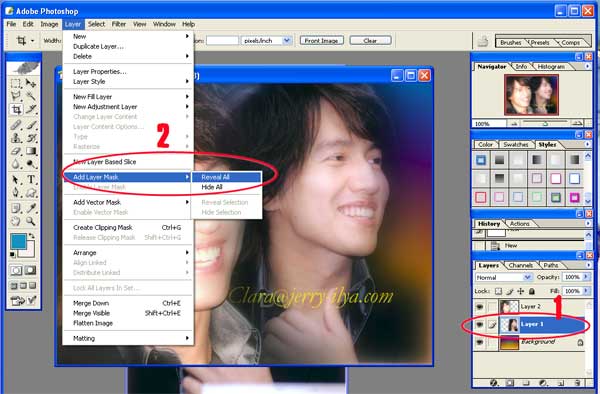Hide the Background layer eye icon
This screenshot has width=600, height=394.
click(x=479, y=342)
